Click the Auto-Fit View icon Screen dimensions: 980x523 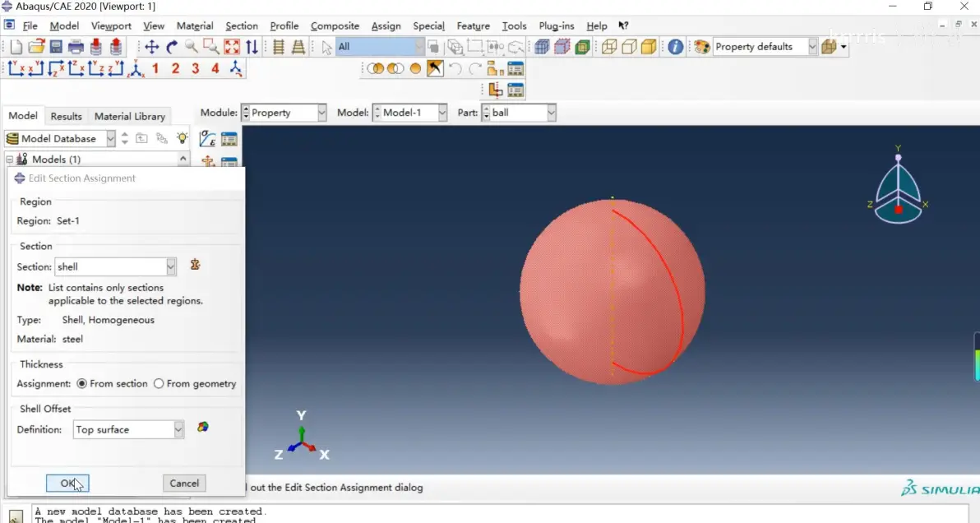tap(231, 47)
